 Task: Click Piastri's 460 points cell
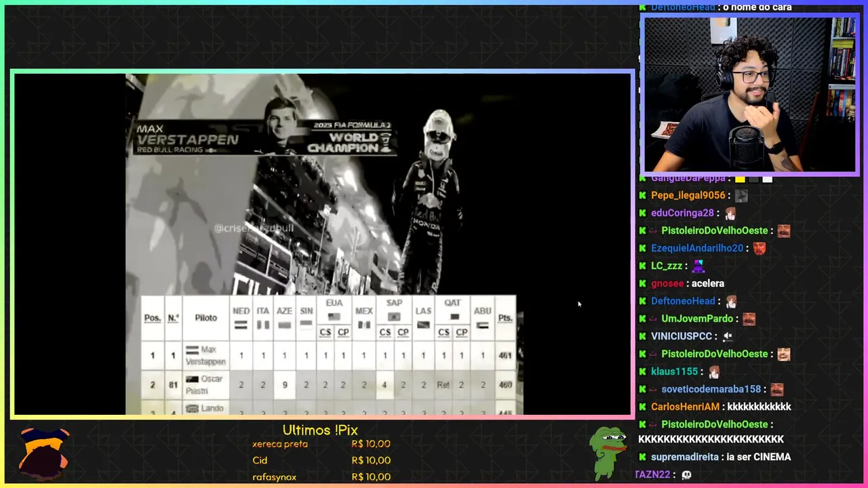pyautogui.click(x=505, y=385)
